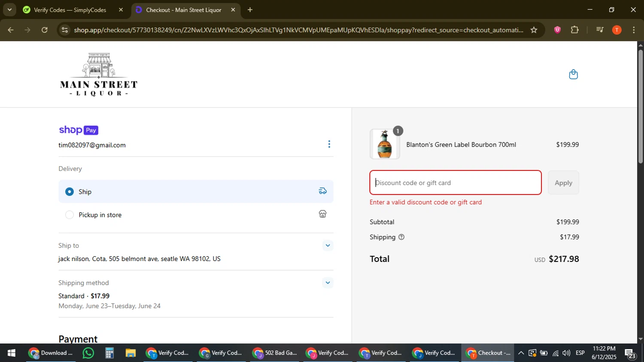
Task: Open WhatsApp from the taskbar
Action: pos(88,353)
